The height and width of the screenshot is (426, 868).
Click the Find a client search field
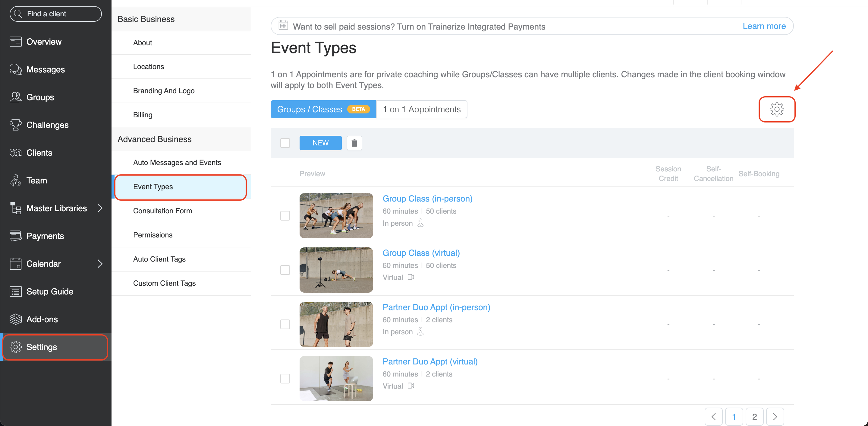[x=55, y=14]
